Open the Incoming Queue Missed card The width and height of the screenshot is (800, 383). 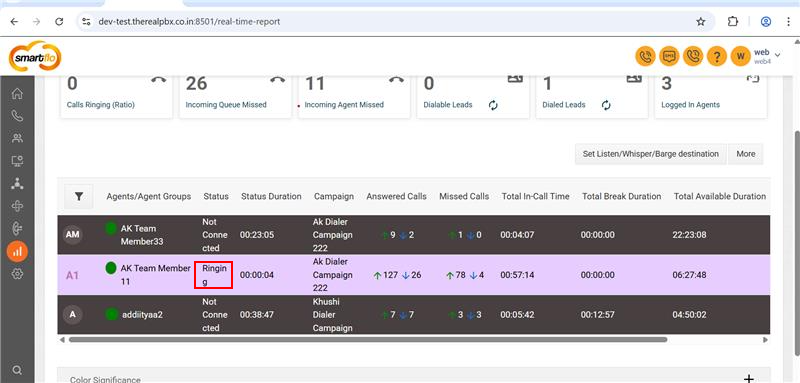click(235, 96)
